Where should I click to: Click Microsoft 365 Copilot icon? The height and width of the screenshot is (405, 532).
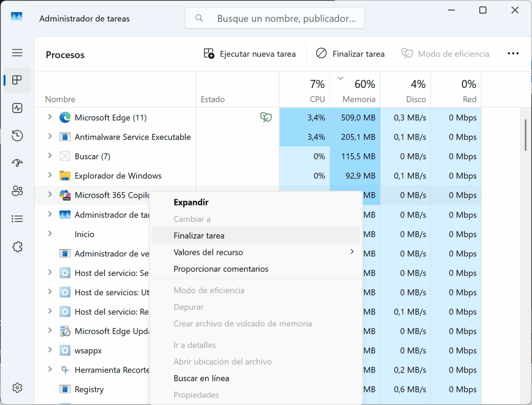tap(65, 195)
